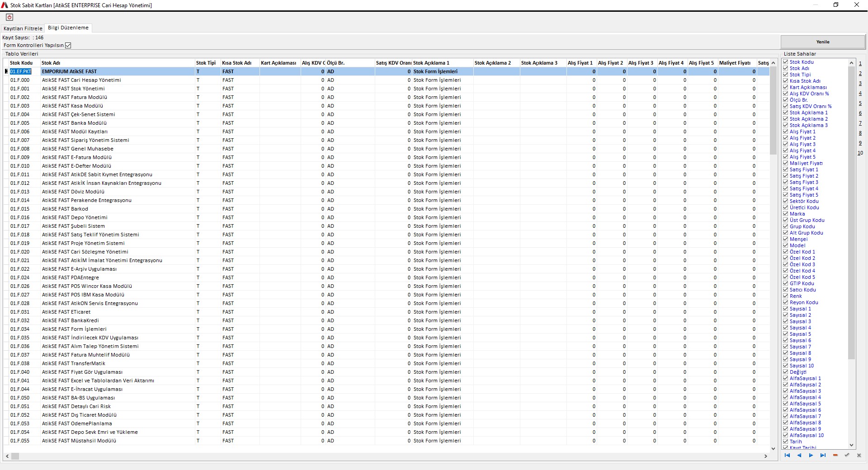Click the Maliyet Fiyatı column header

pyautogui.click(x=737, y=63)
